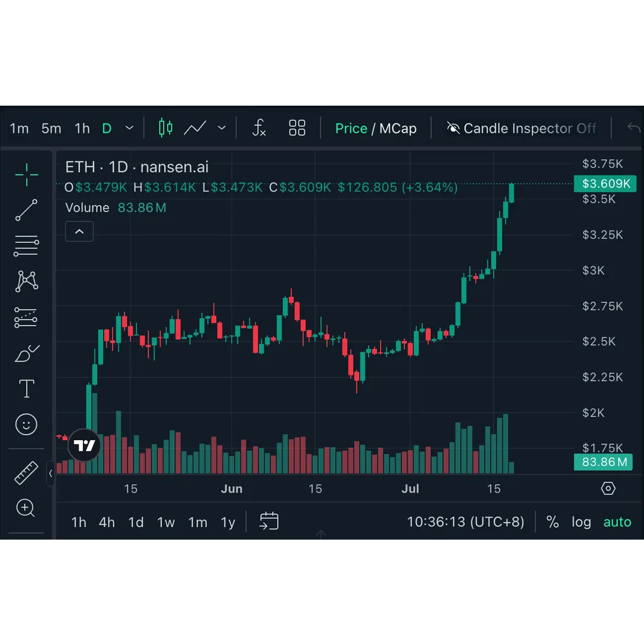Click the Jun date axis label
Viewport: 644px width, 644px height.
tap(231, 489)
